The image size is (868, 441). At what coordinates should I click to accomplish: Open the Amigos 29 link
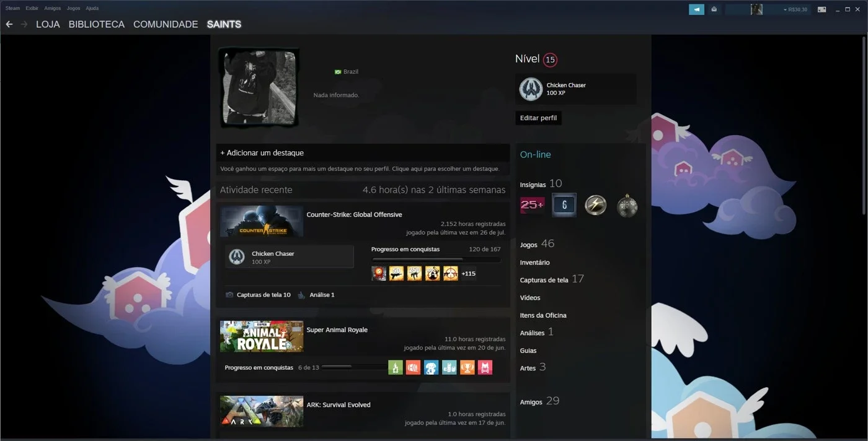(539, 401)
